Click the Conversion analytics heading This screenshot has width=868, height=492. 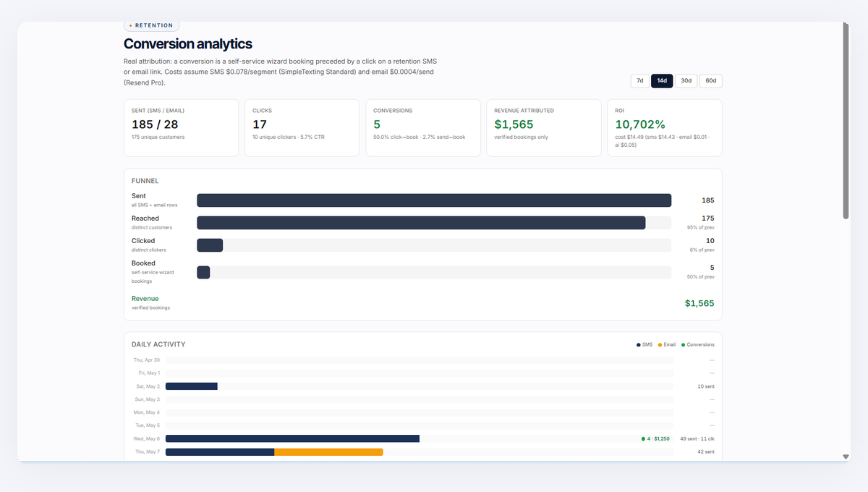coord(188,44)
